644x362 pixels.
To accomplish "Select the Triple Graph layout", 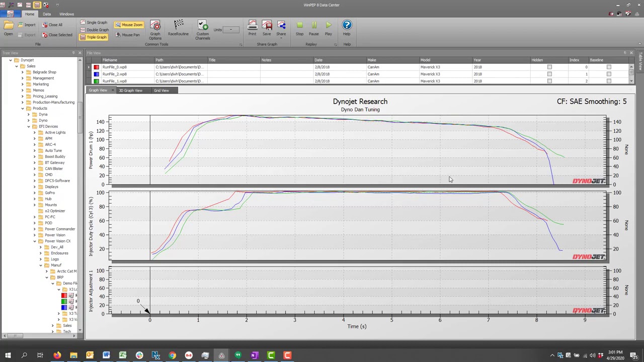I will click(x=94, y=37).
